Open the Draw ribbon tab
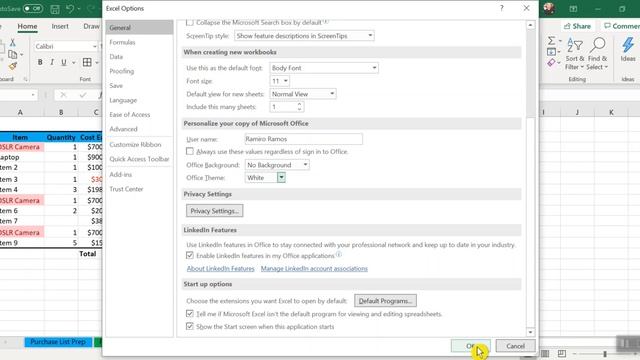 (x=91, y=26)
